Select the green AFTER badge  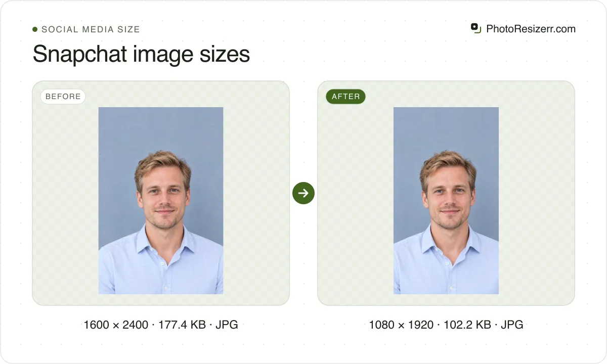click(346, 97)
